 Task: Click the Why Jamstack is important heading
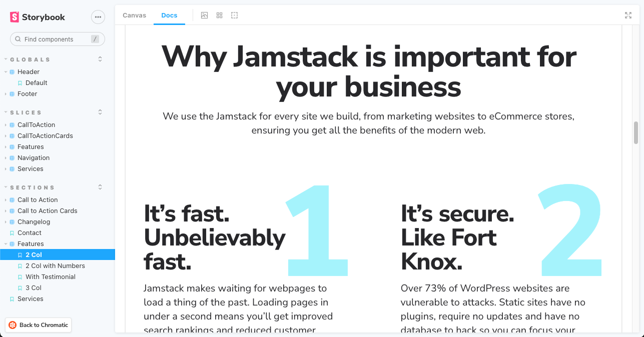[x=369, y=71]
